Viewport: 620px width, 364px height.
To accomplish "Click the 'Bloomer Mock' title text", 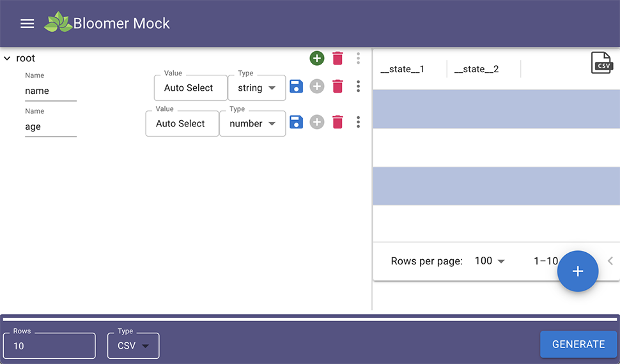I will click(121, 24).
